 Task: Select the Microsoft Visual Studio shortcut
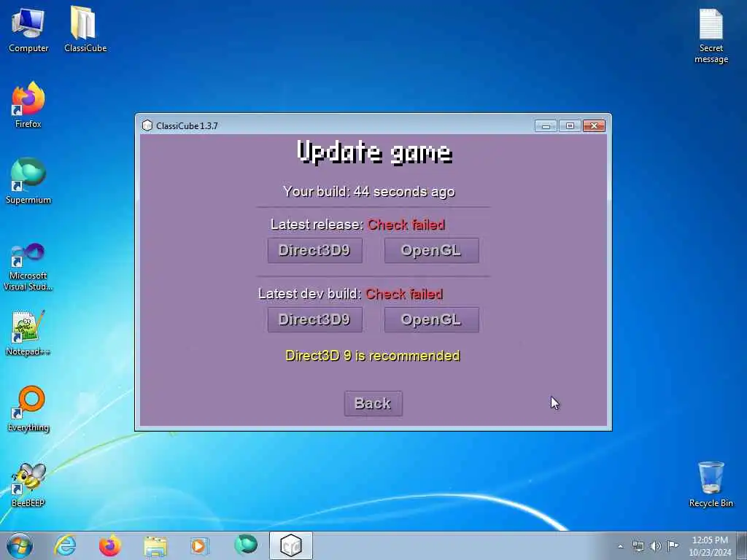tap(28, 267)
